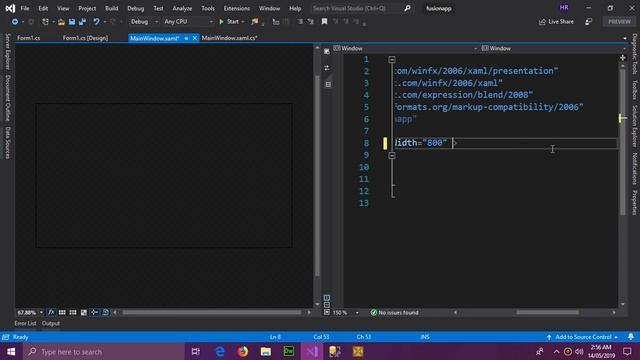Open the File menu
Image resolution: width=640 pixels, height=360 pixels.
25,8
